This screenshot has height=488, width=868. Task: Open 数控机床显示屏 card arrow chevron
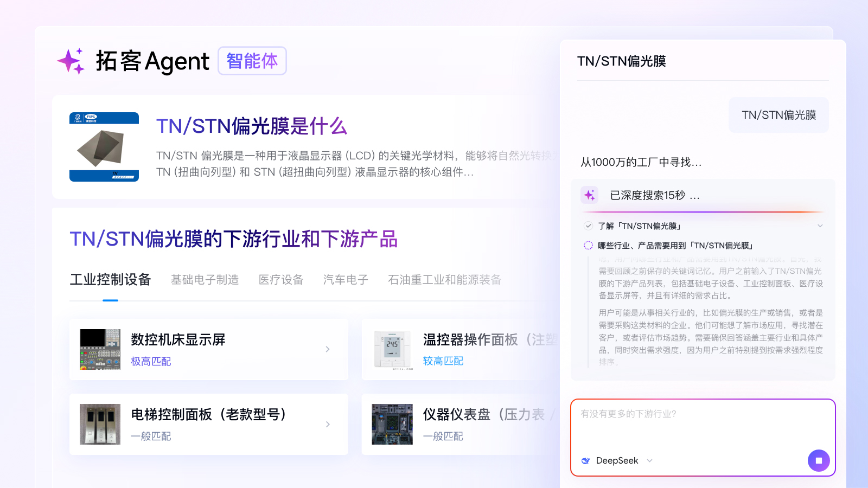tap(328, 349)
